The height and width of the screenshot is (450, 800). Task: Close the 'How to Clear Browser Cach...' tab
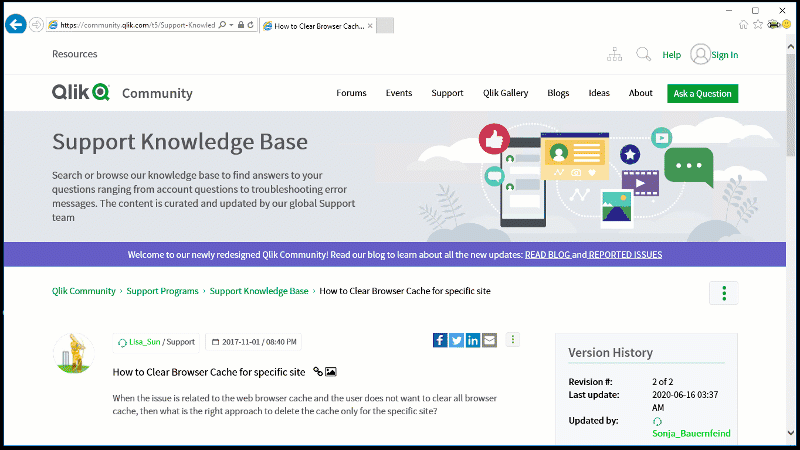[370, 26]
